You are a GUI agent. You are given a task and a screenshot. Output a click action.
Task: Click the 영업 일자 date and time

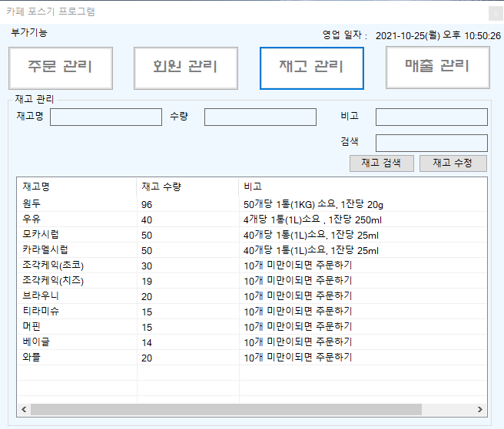(438, 35)
